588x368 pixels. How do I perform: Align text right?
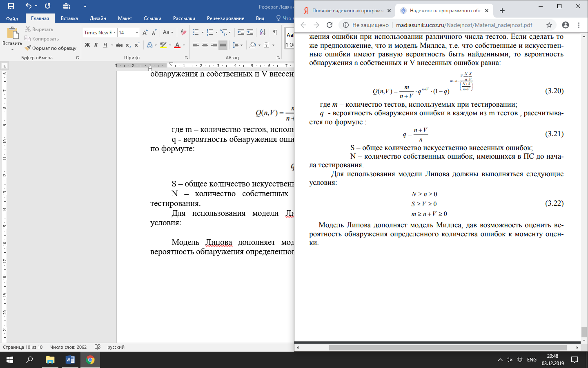[214, 45]
